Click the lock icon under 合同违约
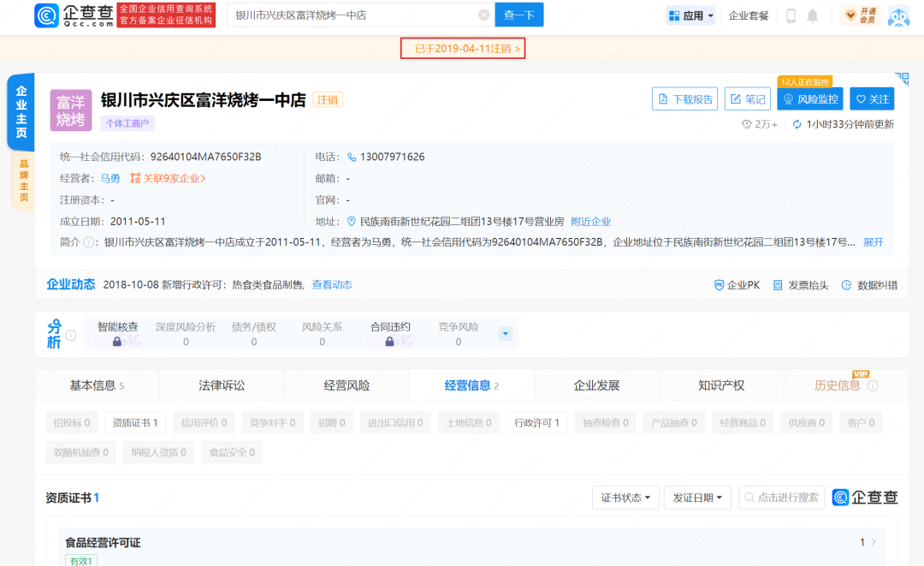924x566 pixels. (389, 342)
